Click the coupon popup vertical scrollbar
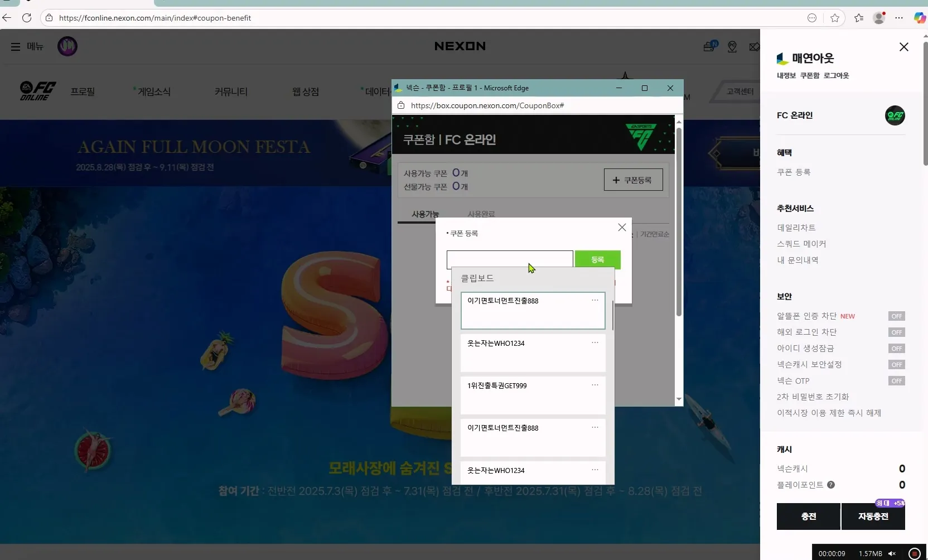 (x=679, y=222)
